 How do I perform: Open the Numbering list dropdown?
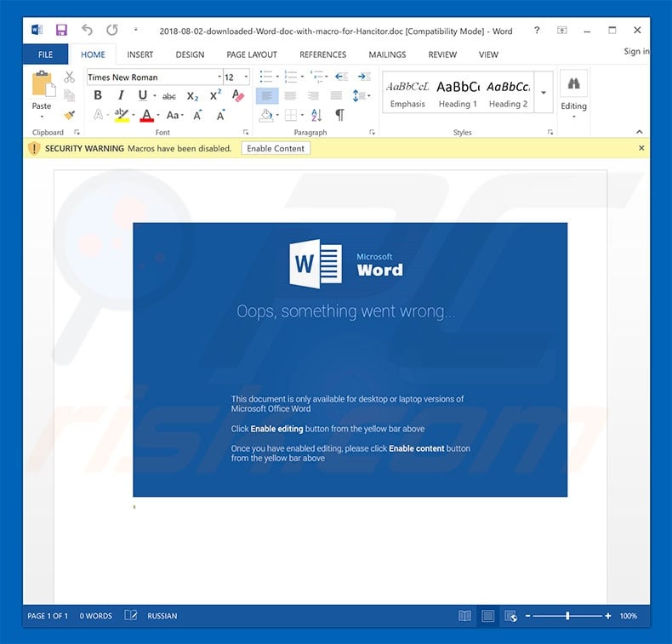tap(302, 77)
